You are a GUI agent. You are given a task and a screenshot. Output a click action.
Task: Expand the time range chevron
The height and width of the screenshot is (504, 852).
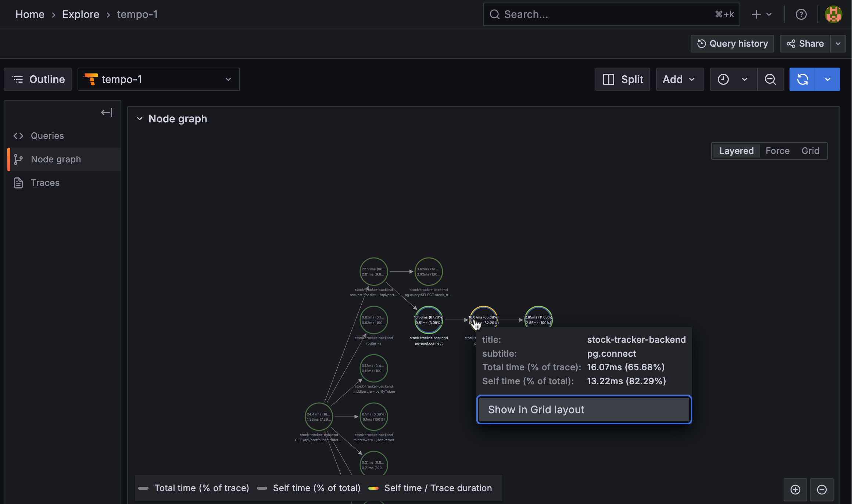click(745, 79)
